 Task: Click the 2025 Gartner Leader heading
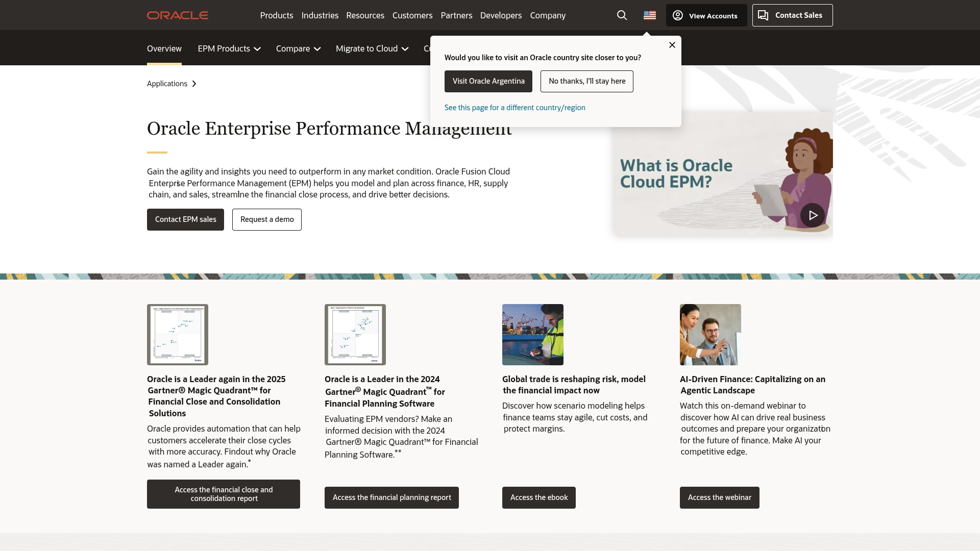pyautogui.click(x=216, y=396)
